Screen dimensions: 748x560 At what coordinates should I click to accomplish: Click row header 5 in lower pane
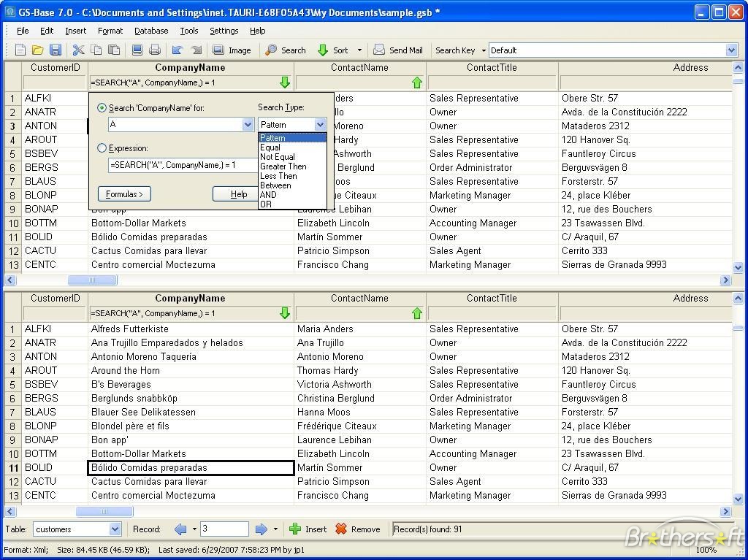click(x=13, y=385)
